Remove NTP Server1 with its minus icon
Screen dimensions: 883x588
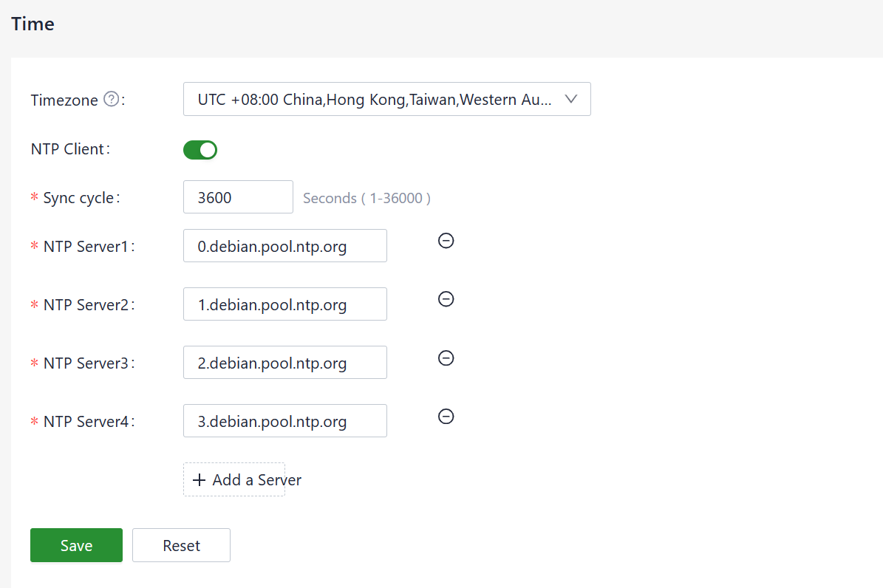pyautogui.click(x=446, y=241)
